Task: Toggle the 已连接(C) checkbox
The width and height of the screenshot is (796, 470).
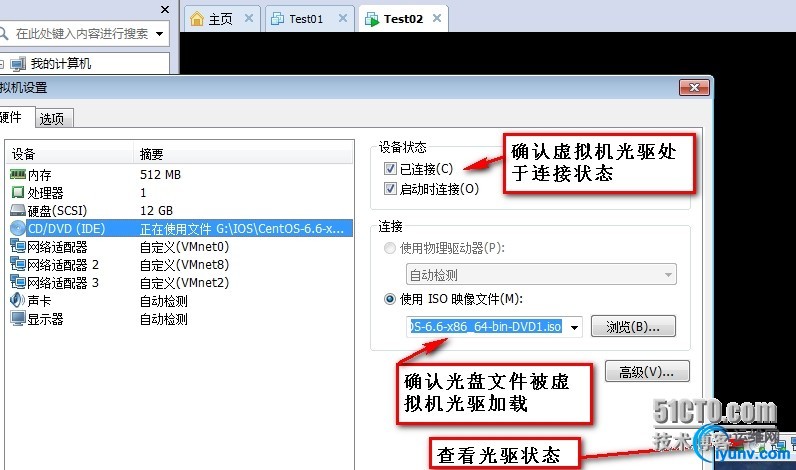Action: 390,169
